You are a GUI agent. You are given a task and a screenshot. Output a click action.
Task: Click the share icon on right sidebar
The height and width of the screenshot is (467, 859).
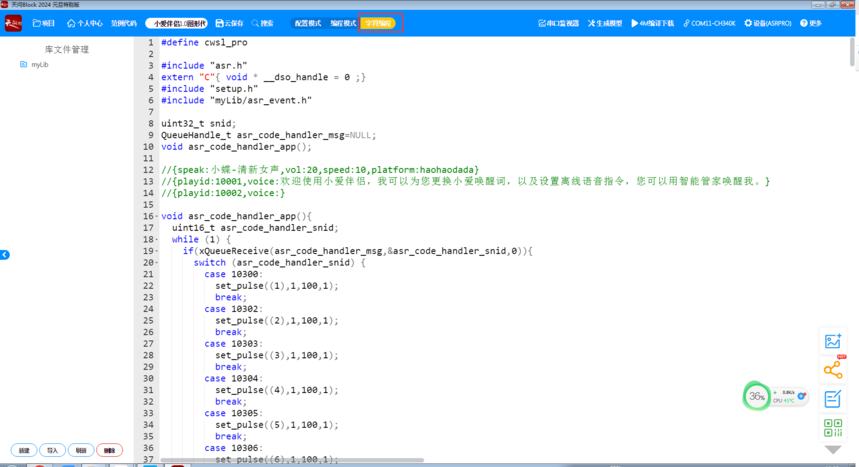[833, 370]
